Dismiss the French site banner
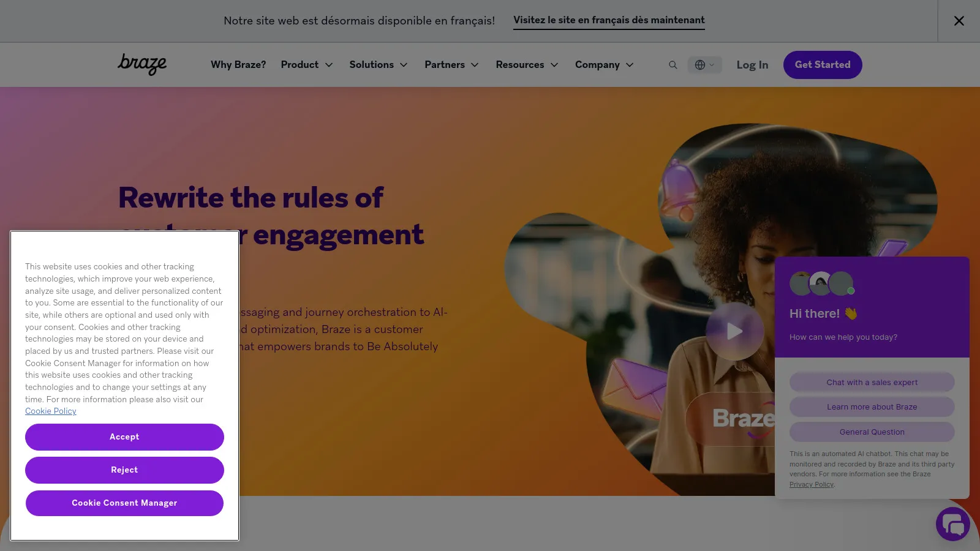980x551 pixels. click(x=959, y=20)
